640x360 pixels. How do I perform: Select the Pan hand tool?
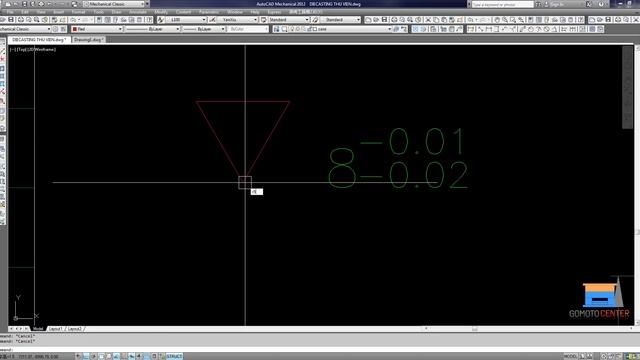tap(497, 20)
